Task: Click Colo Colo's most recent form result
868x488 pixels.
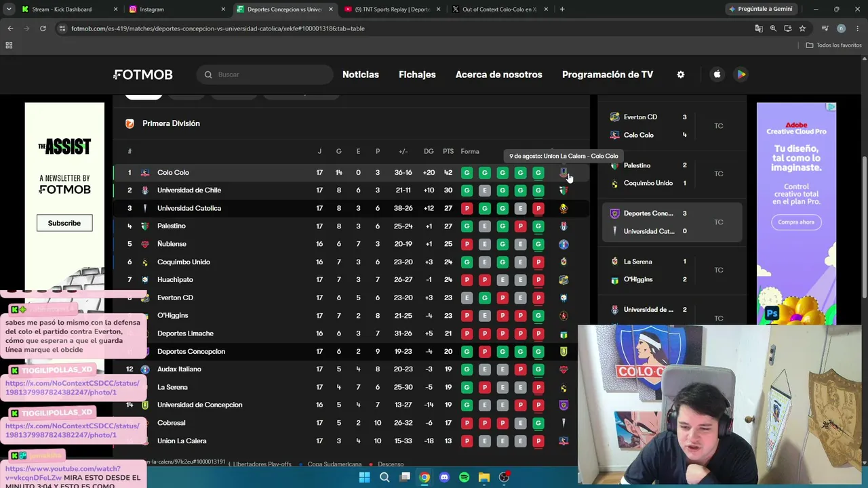Action: [x=538, y=173]
